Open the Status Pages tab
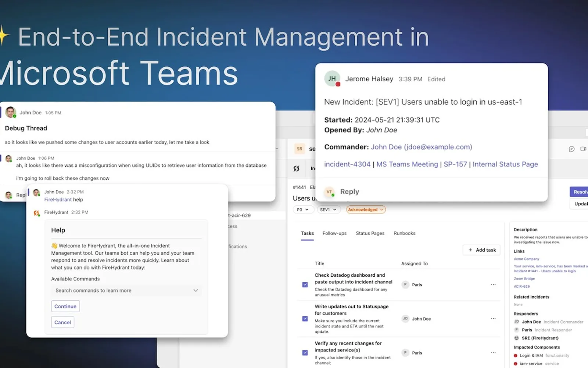Image resolution: width=588 pixels, height=368 pixels. click(370, 233)
